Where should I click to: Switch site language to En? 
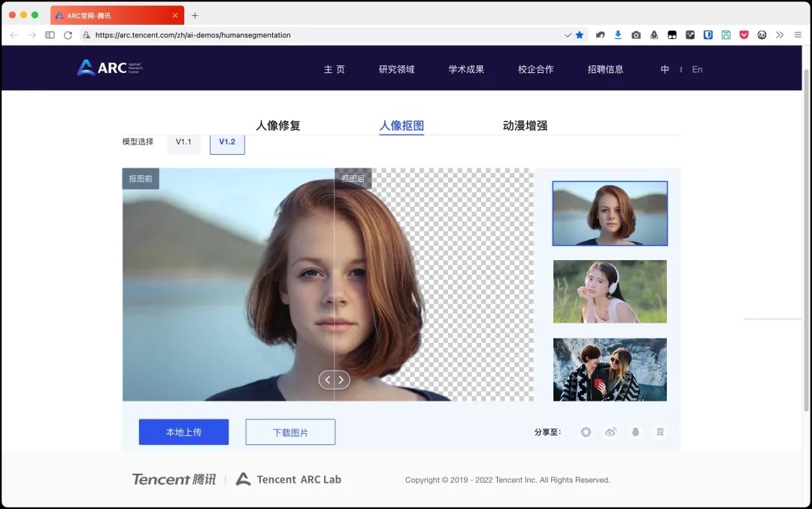pyautogui.click(x=697, y=69)
